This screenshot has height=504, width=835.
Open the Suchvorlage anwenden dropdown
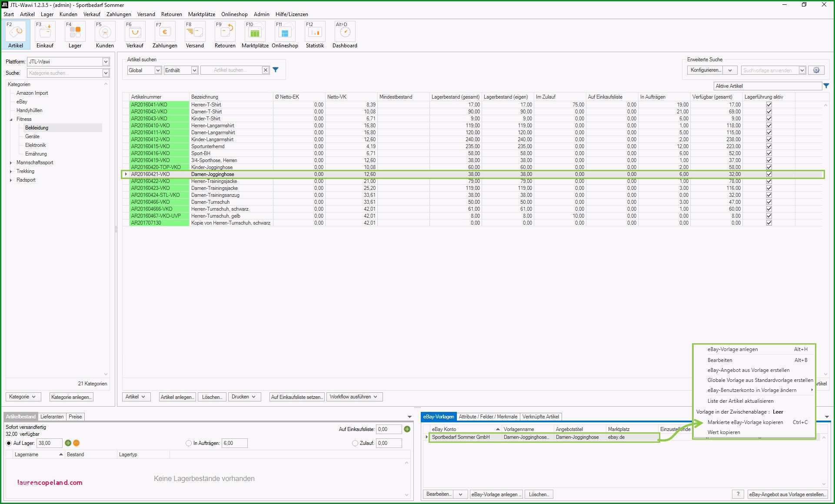(802, 70)
